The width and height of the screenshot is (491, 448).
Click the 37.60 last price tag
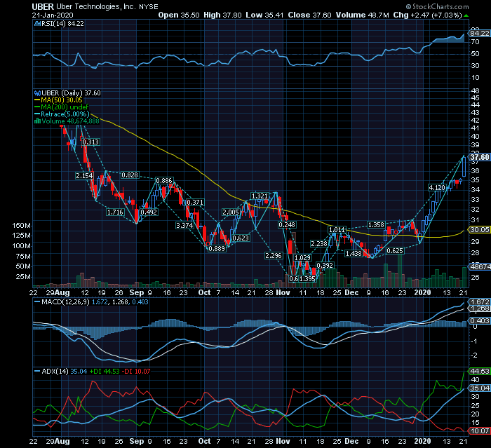(479, 157)
